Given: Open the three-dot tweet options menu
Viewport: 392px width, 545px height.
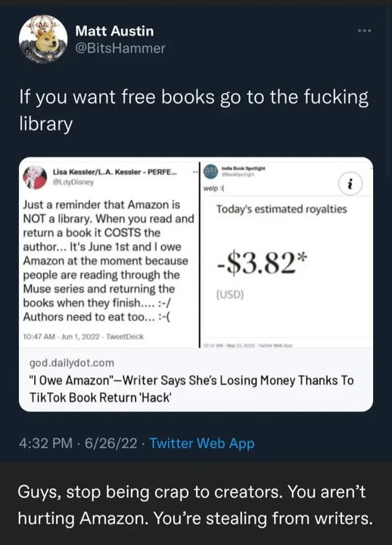Looking at the screenshot, I should click(x=365, y=31).
